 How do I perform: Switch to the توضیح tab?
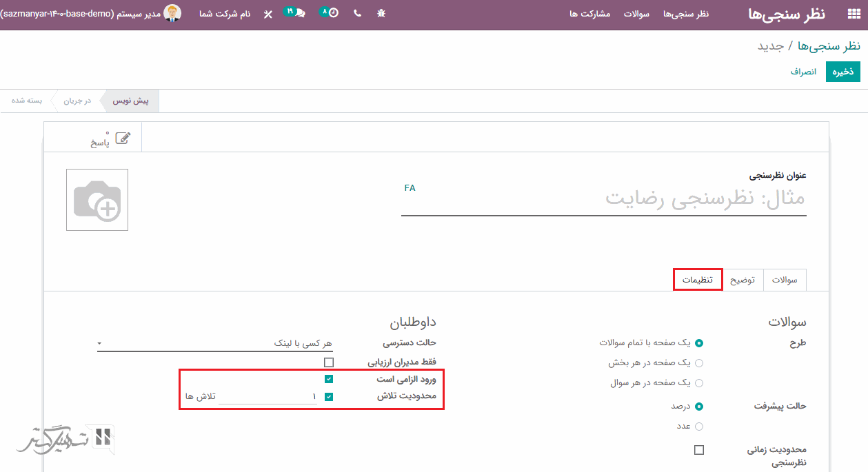coord(743,280)
